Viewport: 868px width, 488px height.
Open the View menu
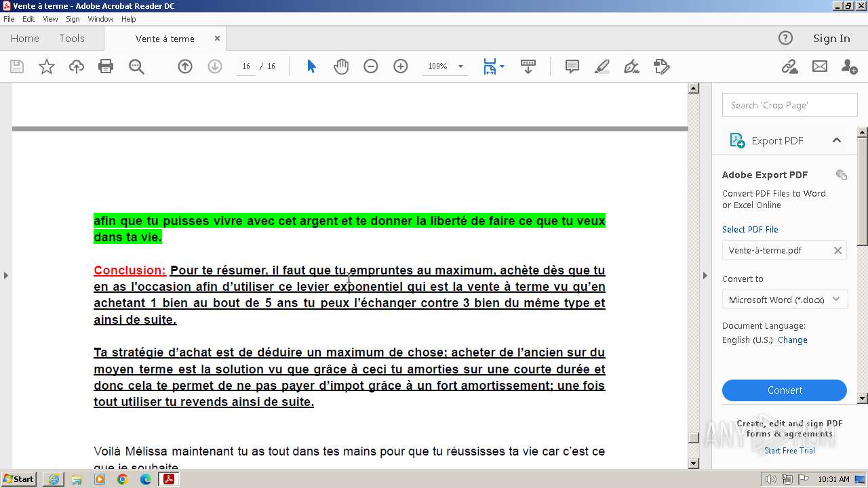pyautogui.click(x=50, y=19)
